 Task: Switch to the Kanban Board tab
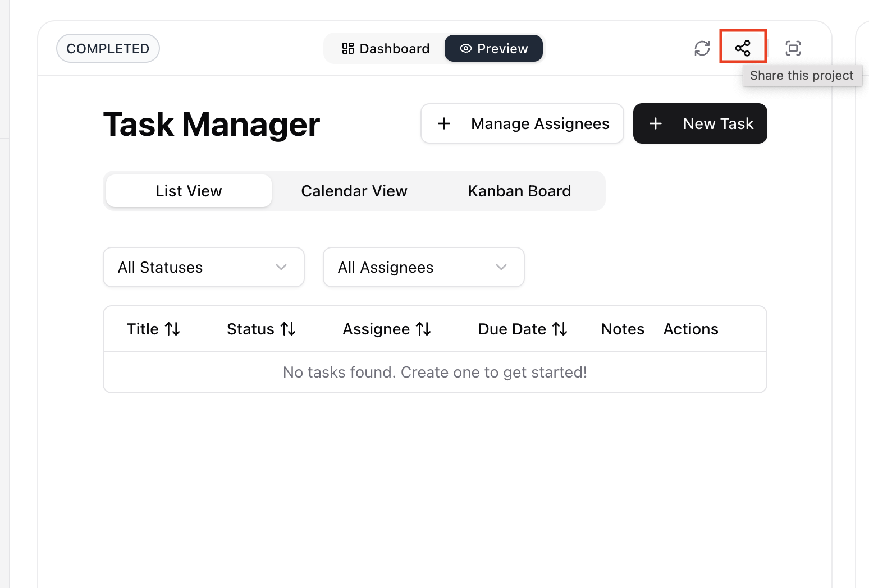[x=519, y=191]
